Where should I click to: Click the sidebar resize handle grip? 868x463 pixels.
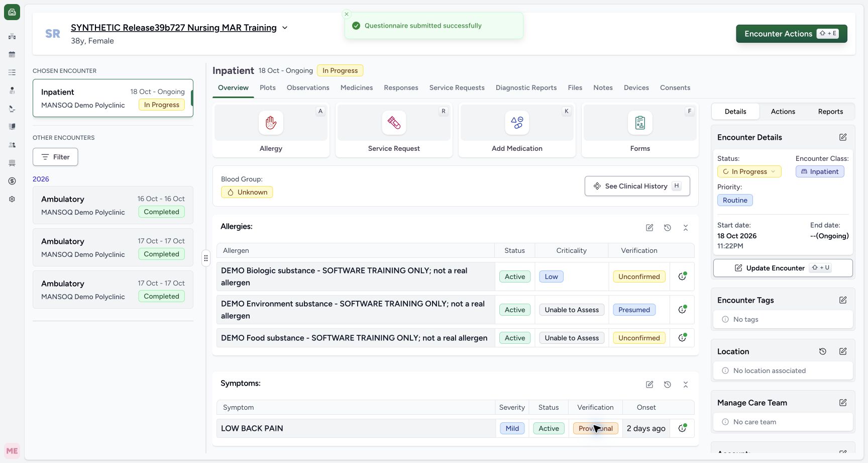pyautogui.click(x=206, y=258)
